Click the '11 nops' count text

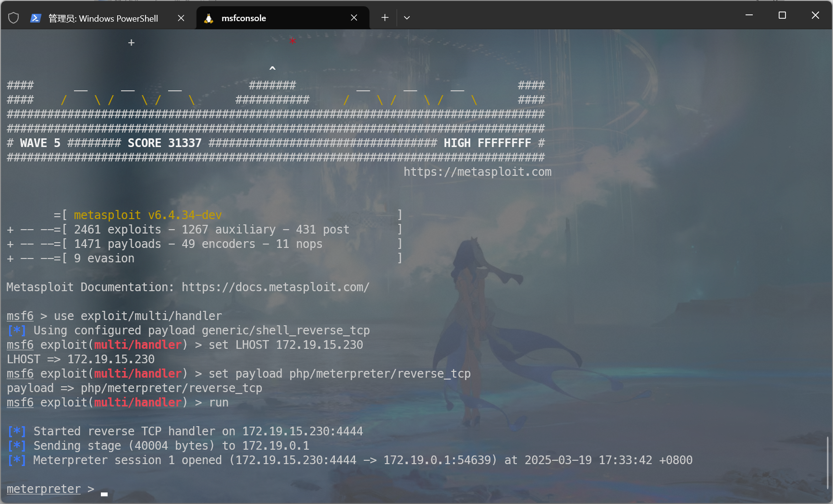299,244
